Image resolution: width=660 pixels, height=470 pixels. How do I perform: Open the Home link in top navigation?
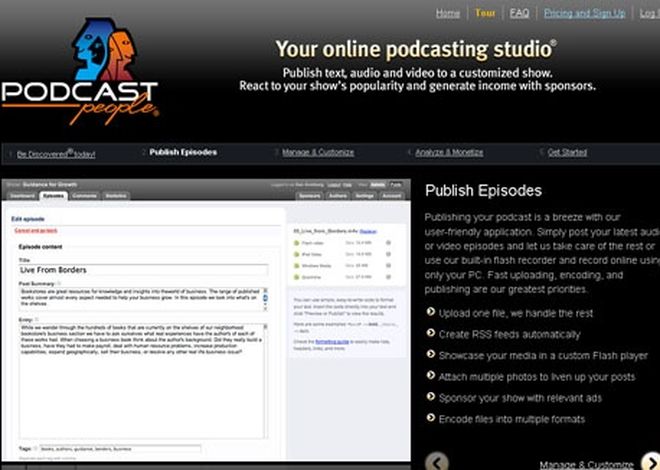tap(447, 13)
